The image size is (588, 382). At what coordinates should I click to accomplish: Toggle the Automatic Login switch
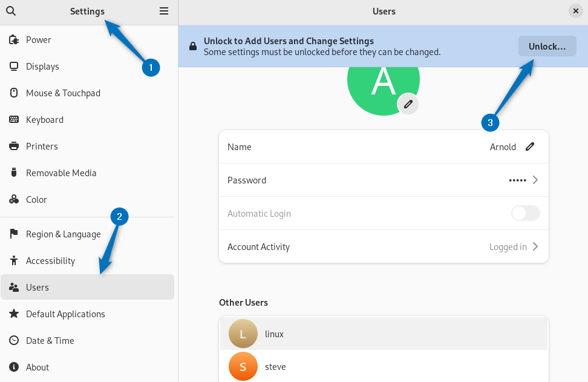pos(525,213)
